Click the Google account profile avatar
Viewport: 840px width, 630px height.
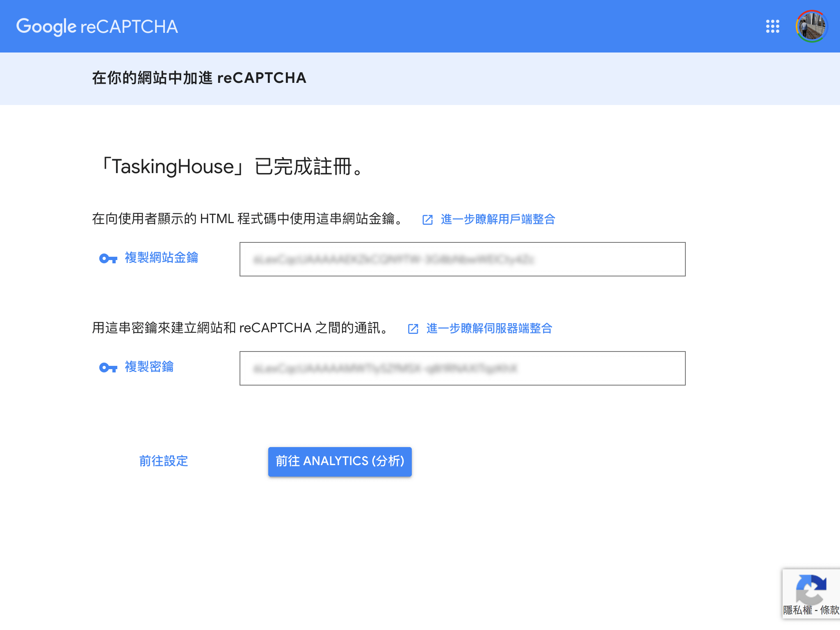click(x=811, y=26)
